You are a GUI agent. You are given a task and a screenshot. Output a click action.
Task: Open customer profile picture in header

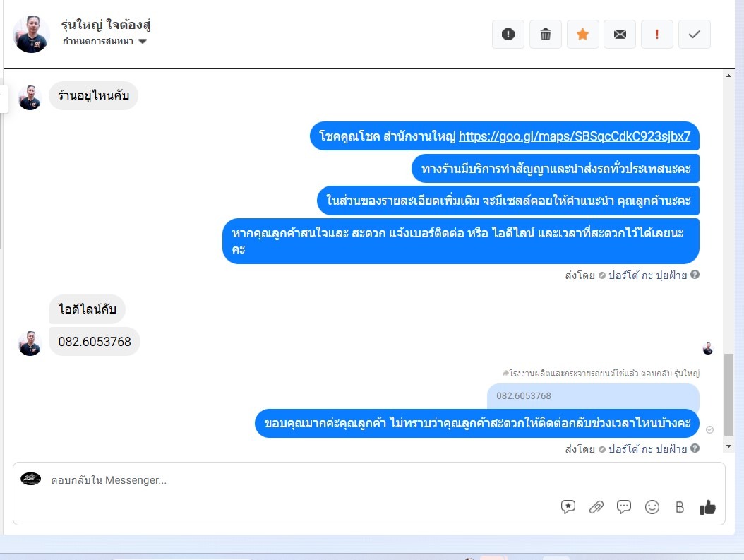(x=31, y=34)
